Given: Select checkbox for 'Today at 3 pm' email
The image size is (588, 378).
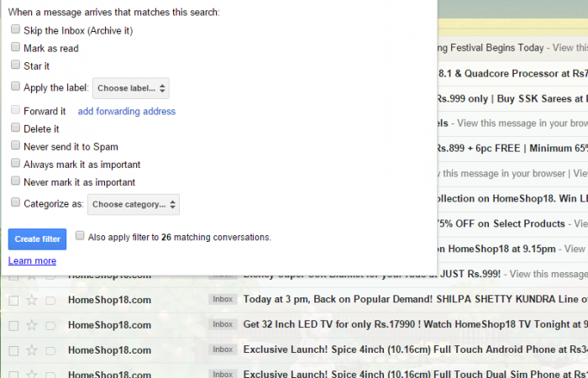Looking at the screenshot, I should pyautogui.click(x=13, y=300).
